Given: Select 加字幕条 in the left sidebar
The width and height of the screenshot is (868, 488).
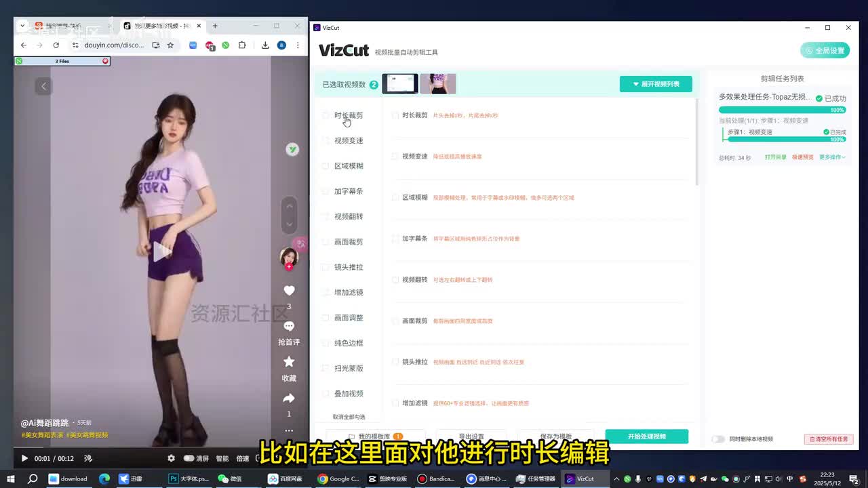Looking at the screenshot, I should click(x=349, y=191).
